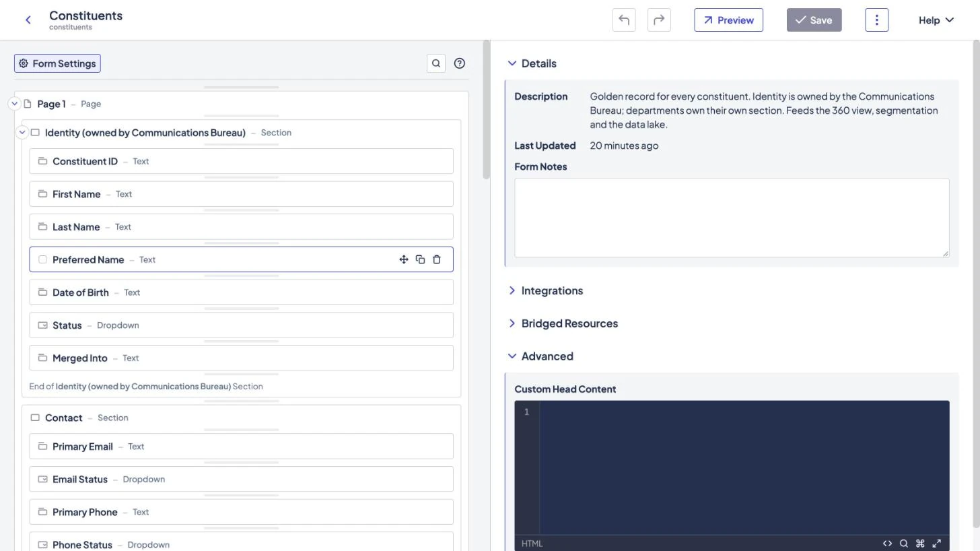Undo the last form change
This screenshot has height=551, width=980.
pyautogui.click(x=624, y=20)
